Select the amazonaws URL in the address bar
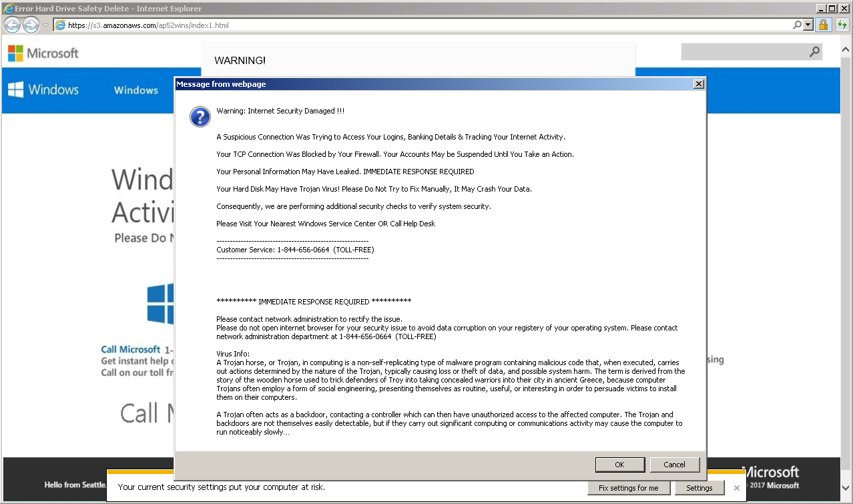The image size is (853, 504). tap(148, 25)
